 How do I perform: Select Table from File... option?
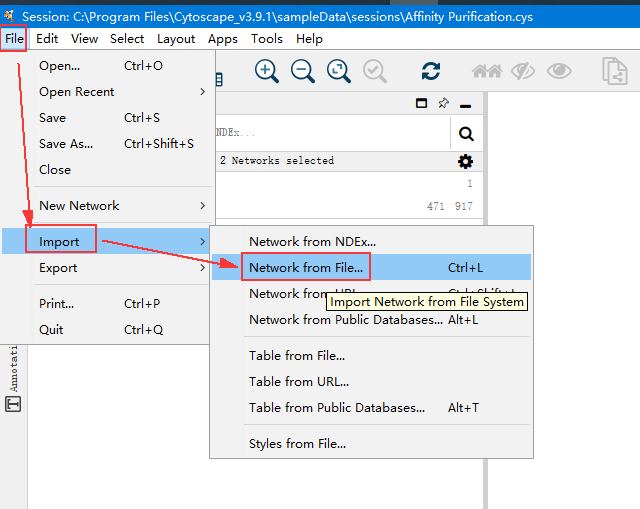pos(297,355)
